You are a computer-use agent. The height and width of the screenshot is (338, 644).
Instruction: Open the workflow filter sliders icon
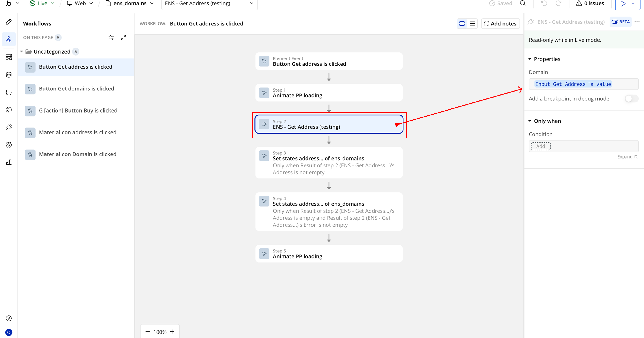111,38
